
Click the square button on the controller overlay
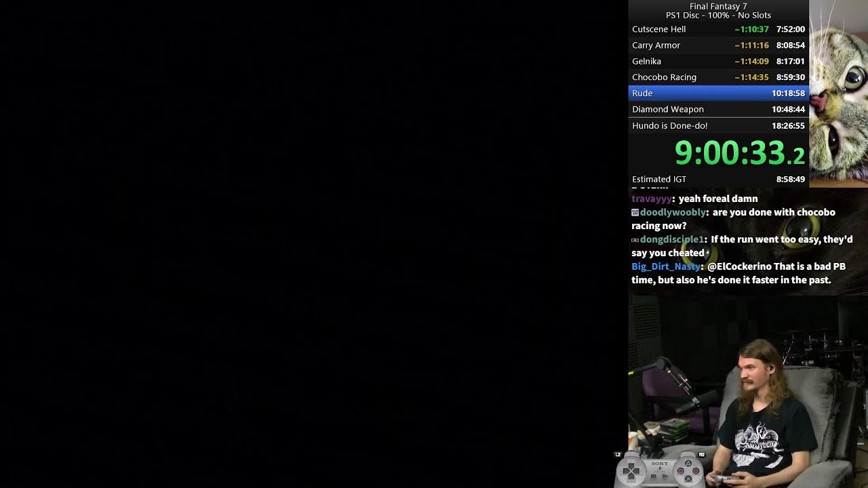click(x=681, y=471)
